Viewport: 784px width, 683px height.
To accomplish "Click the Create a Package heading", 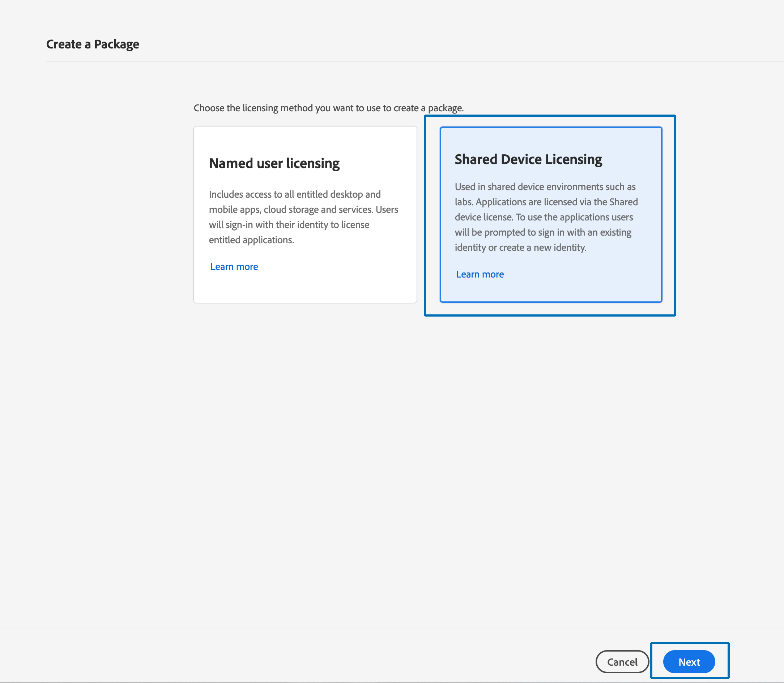I will (x=93, y=44).
